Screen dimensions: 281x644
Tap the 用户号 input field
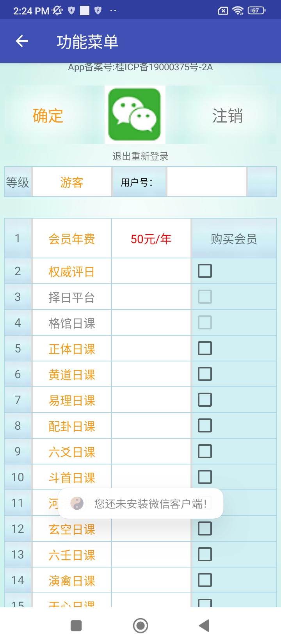pyautogui.click(x=207, y=182)
